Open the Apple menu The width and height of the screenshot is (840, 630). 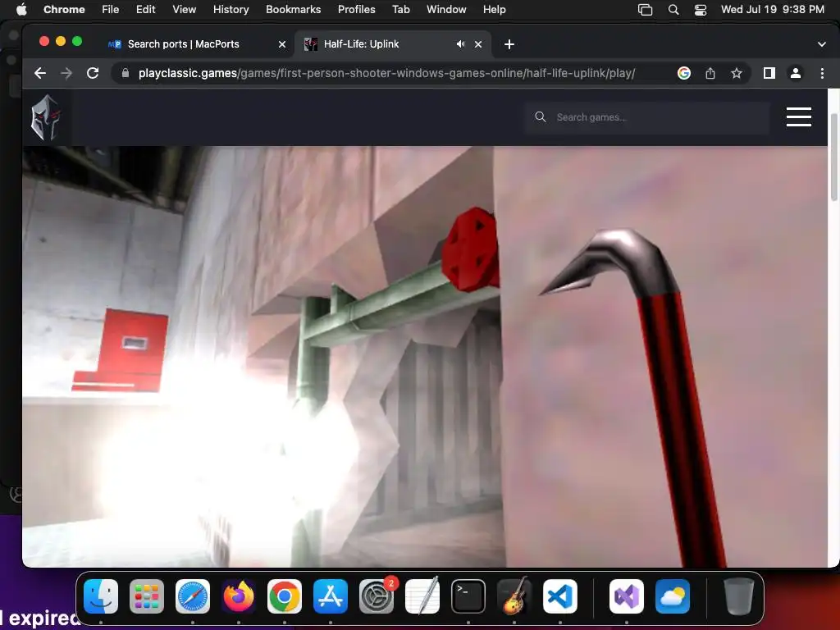coord(21,10)
